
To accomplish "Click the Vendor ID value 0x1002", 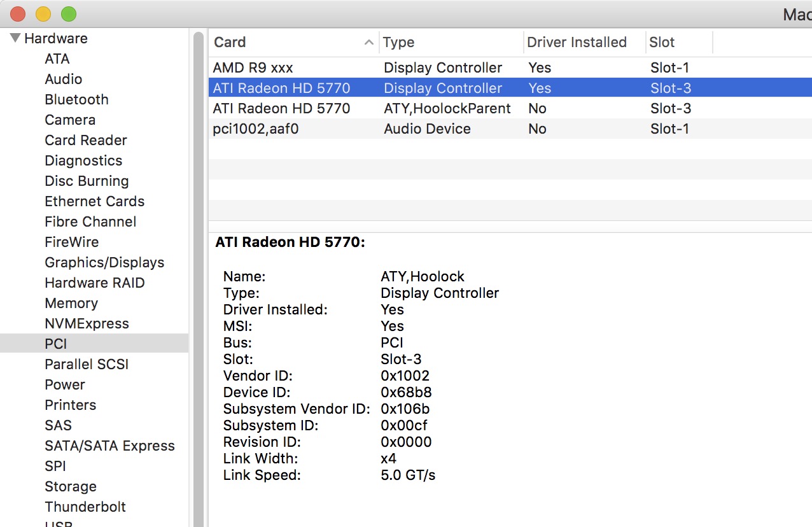I will (405, 376).
